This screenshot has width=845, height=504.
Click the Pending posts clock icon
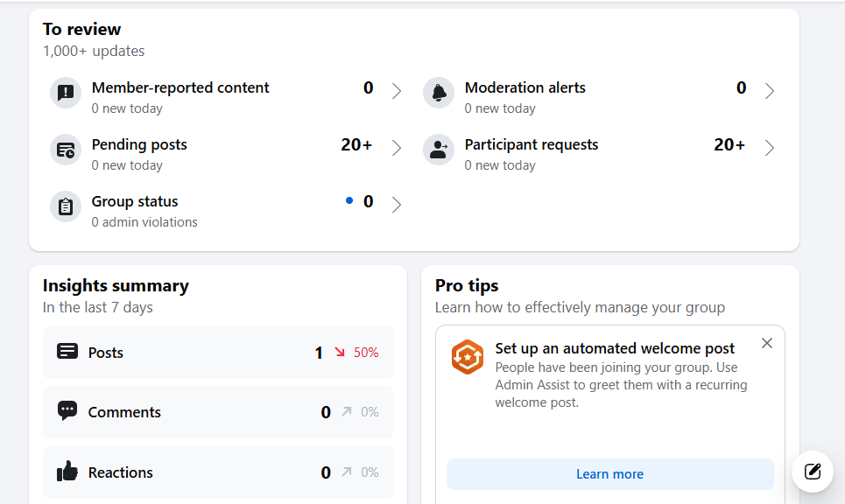pos(66,150)
